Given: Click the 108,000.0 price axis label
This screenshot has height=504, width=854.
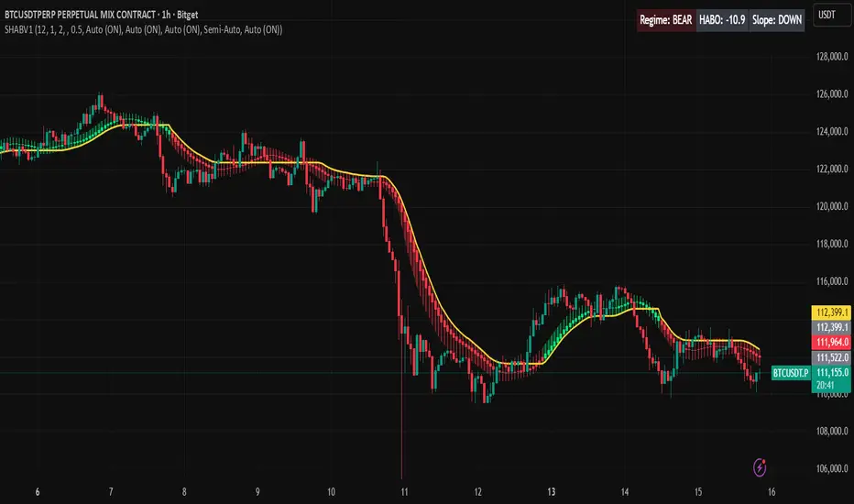Looking at the screenshot, I should point(832,431).
